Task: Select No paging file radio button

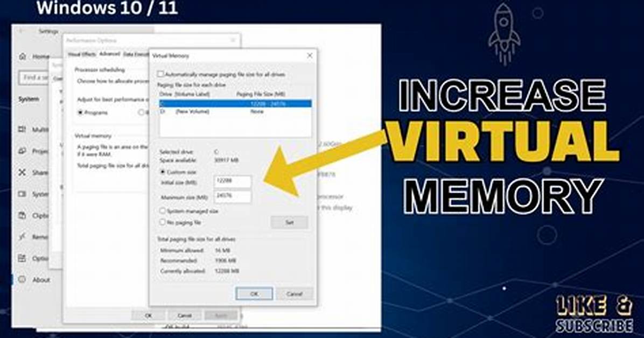Action: tap(163, 222)
